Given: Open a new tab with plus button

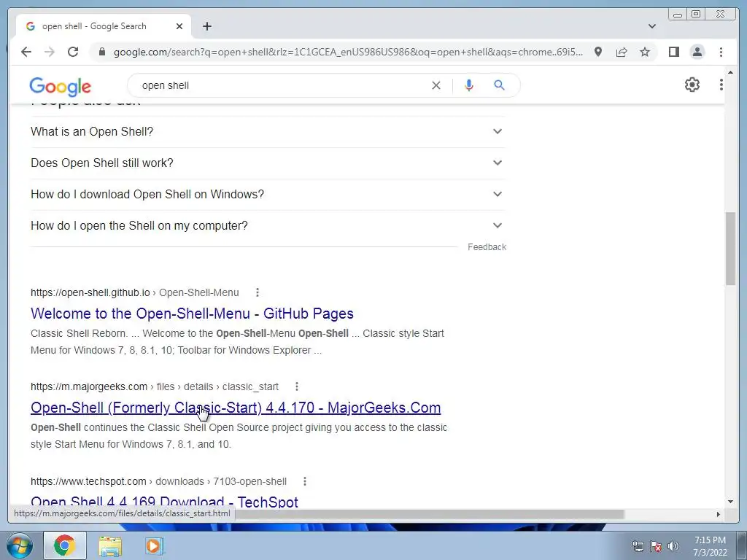Looking at the screenshot, I should [x=206, y=26].
